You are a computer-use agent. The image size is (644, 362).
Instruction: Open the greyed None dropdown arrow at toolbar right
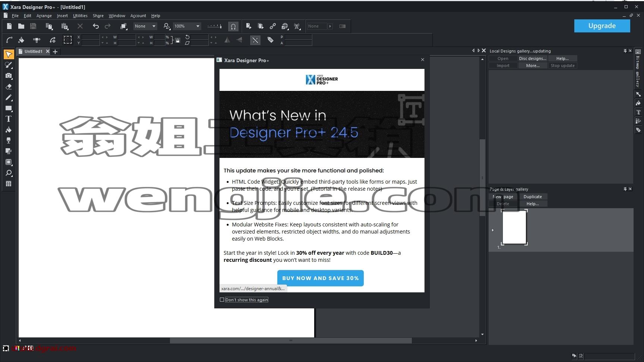click(330, 26)
